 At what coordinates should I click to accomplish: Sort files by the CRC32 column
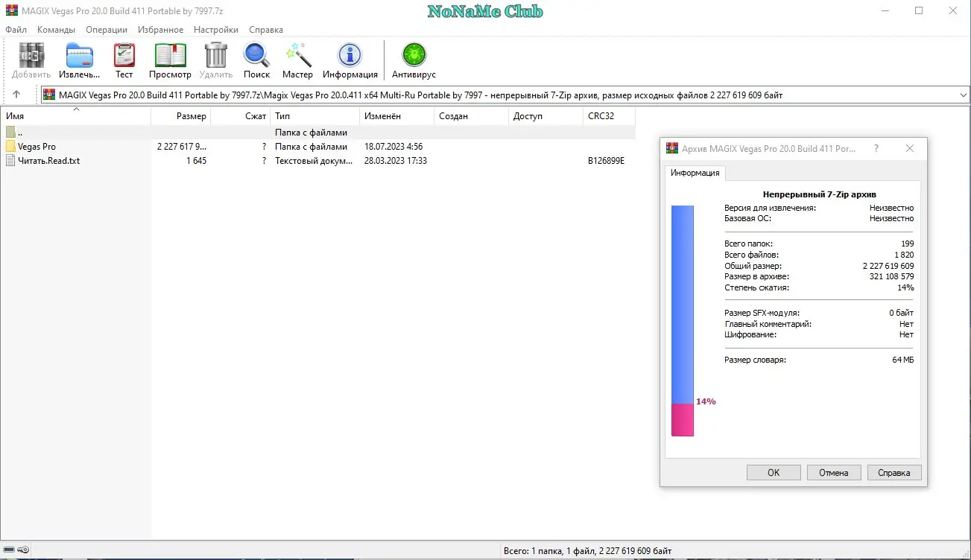click(610, 116)
